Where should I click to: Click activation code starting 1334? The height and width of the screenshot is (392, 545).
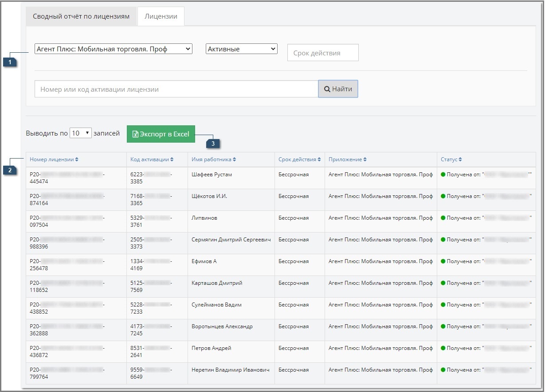[151, 265]
